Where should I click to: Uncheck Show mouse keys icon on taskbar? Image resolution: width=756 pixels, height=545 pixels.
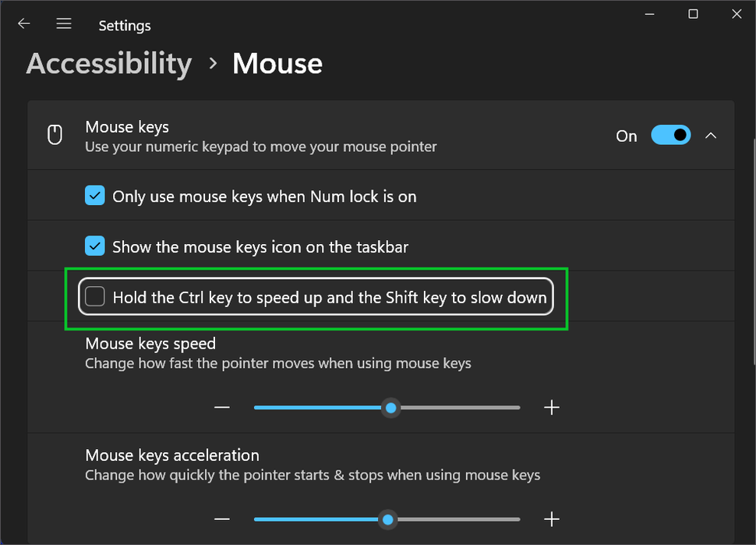(95, 246)
